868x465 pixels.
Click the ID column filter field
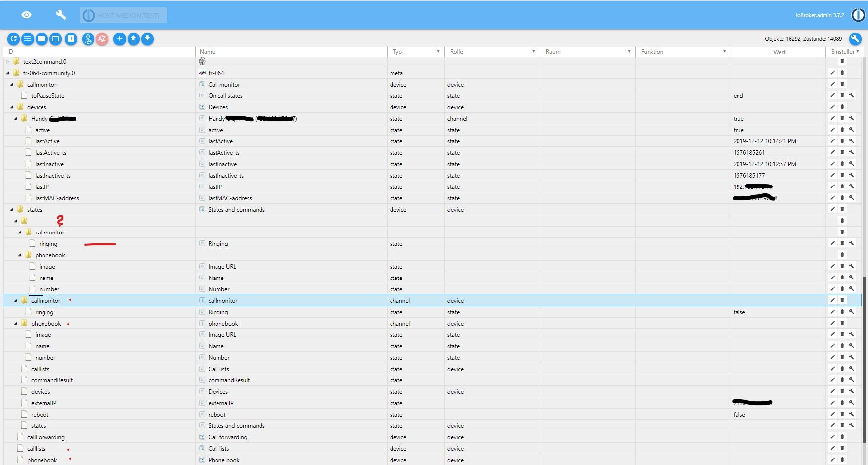99,52
